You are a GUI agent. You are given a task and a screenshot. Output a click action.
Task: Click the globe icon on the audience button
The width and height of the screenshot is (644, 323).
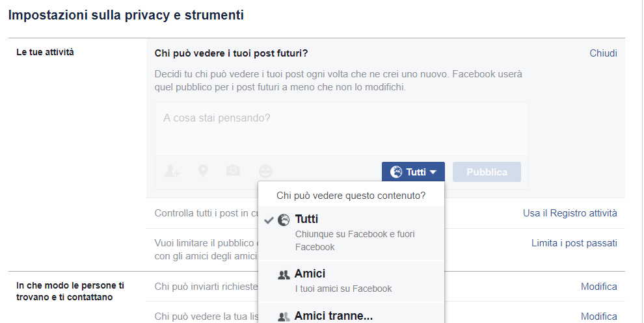click(x=396, y=172)
